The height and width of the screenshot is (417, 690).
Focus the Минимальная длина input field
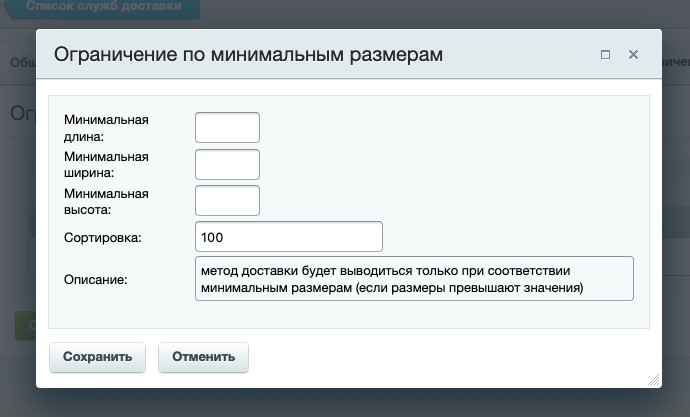pos(227,128)
